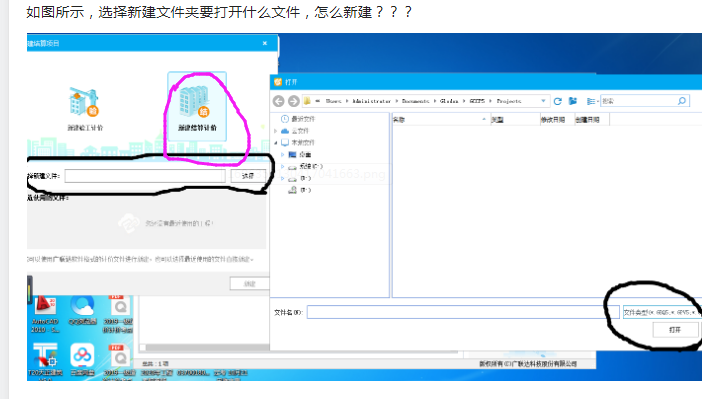Focus the search box in Open dialog
Viewport: 717px width, 399px height.
pos(644,101)
